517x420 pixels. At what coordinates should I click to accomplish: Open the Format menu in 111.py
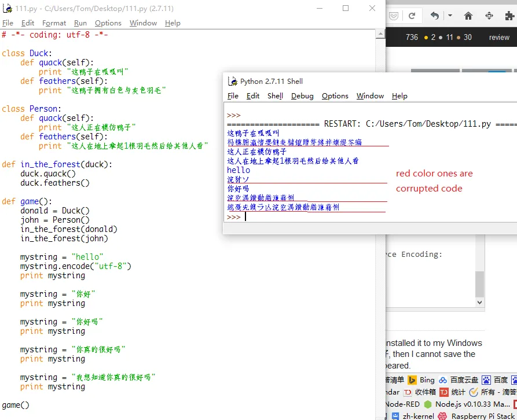click(54, 23)
